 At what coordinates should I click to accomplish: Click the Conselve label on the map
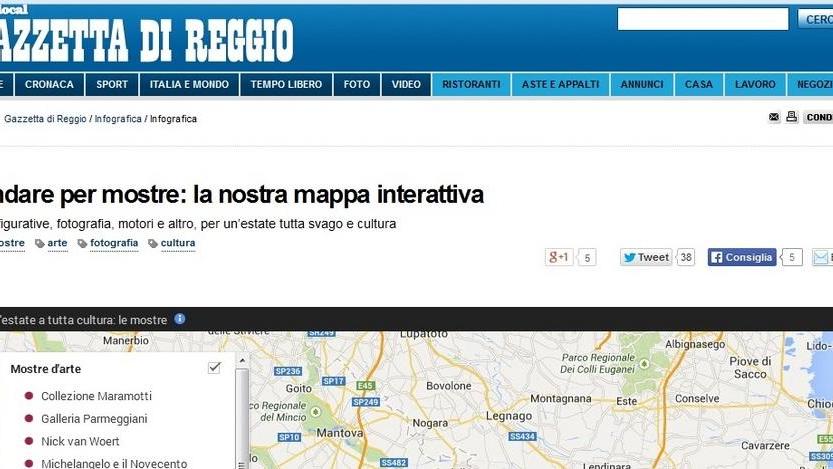(697, 398)
